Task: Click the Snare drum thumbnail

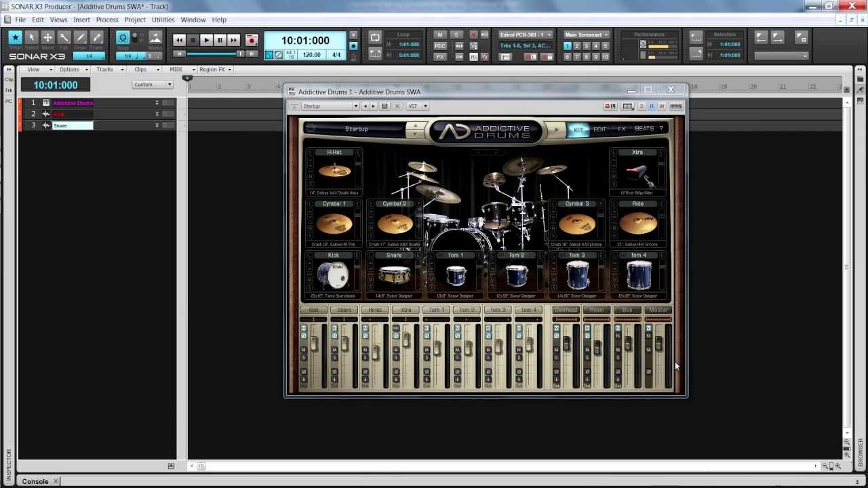Action: pos(394,277)
